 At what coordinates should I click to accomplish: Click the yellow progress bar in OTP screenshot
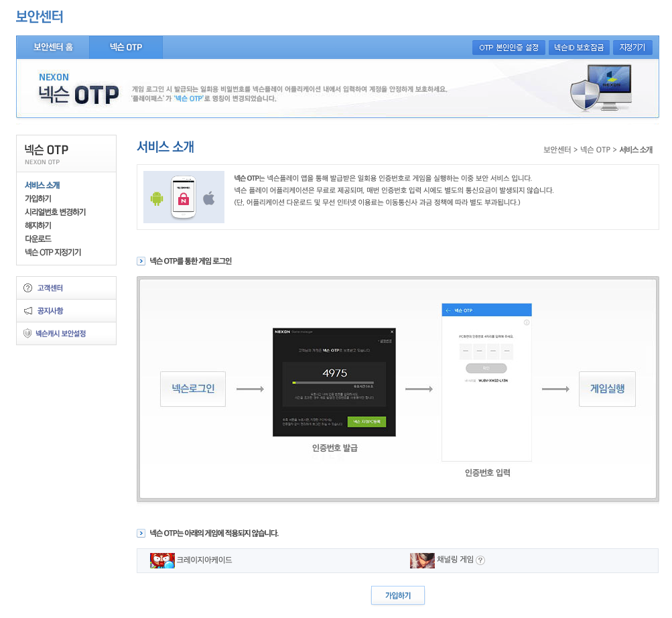tap(333, 382)
